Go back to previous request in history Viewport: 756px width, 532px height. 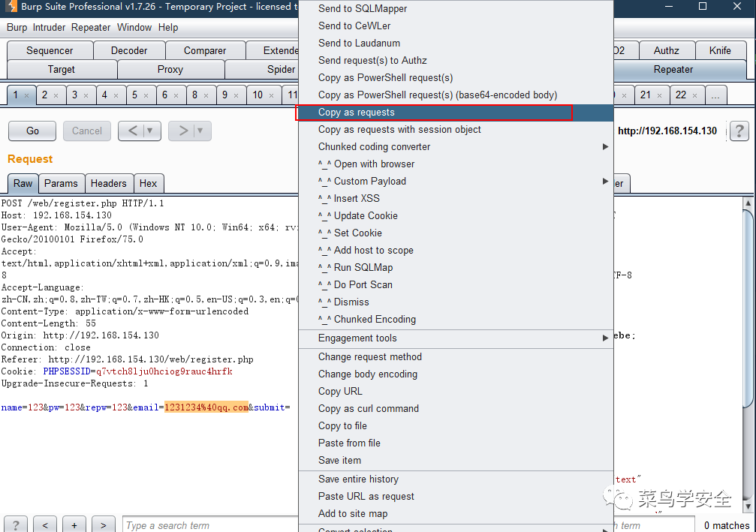point(132,131)
